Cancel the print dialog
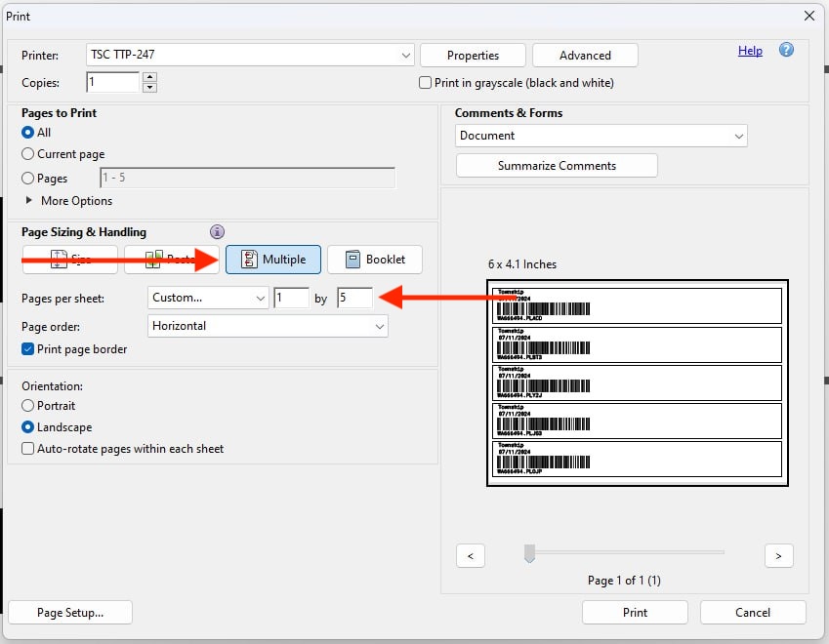 tap(753, 613)
